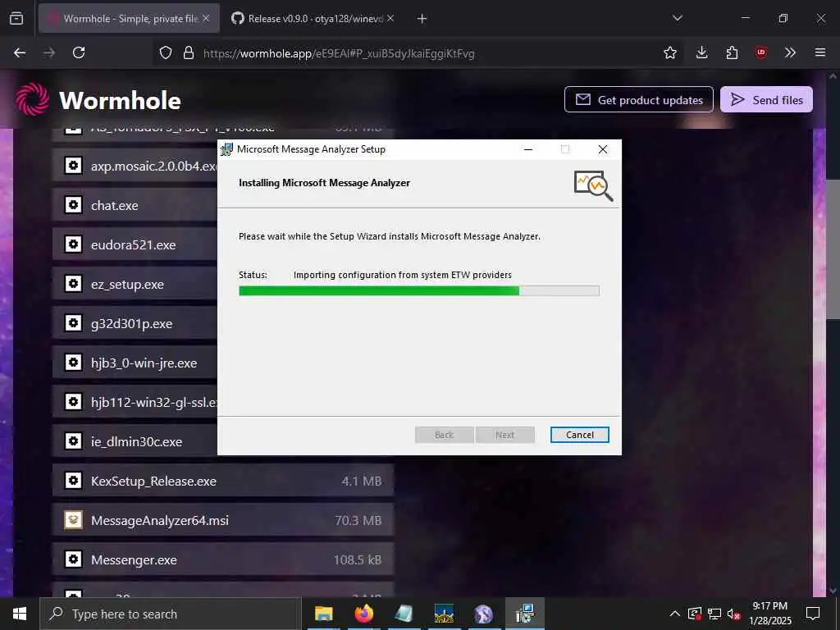Image resolution: width=840 pixels, height=630 pixels.
Task: Click the taskbar clock showing 9:17 PM
Action: click(769, 614)
